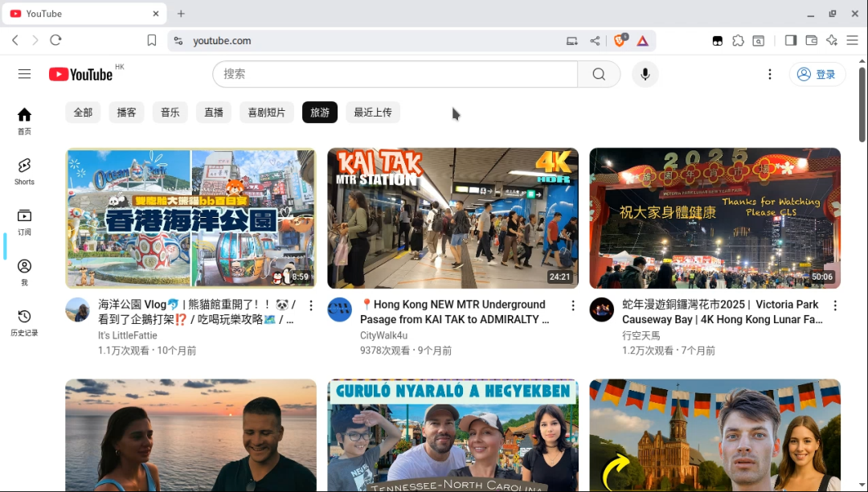Open options menu for CityWalk4u video
This screenshot has width=868, height=492.
point(573,305)
